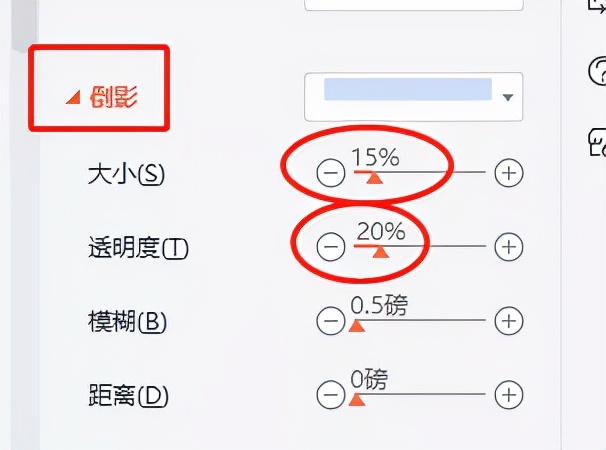Decrease 模糊 with minus icon
Viewport: 606px width, 450px height.
click(330, 320)
